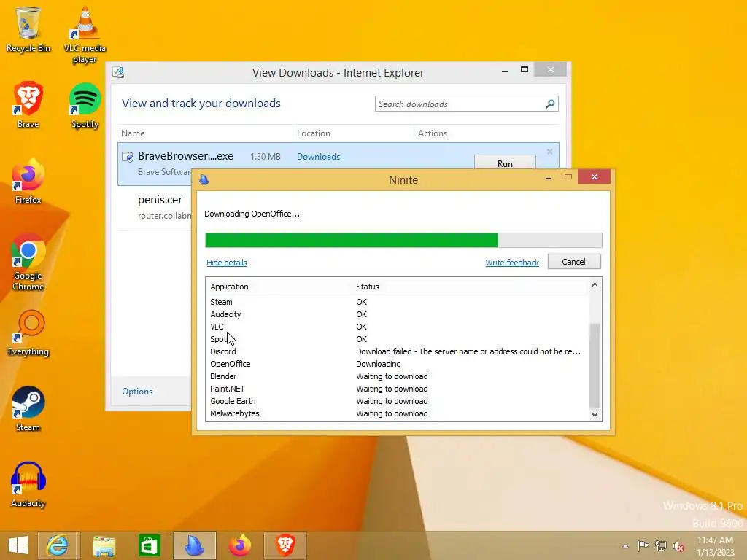The image size is (747, 560).
Task: Select the Firefox desktop shortcut
Action: 28,181
